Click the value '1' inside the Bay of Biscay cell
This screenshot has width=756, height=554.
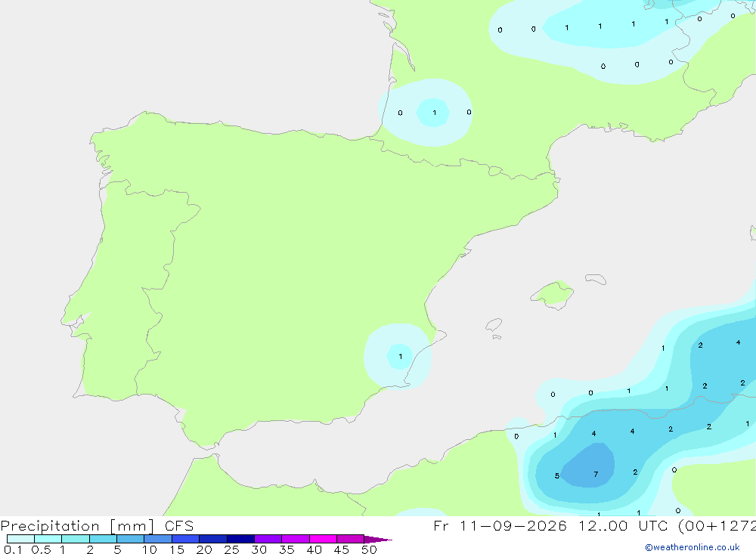(435, 113)
